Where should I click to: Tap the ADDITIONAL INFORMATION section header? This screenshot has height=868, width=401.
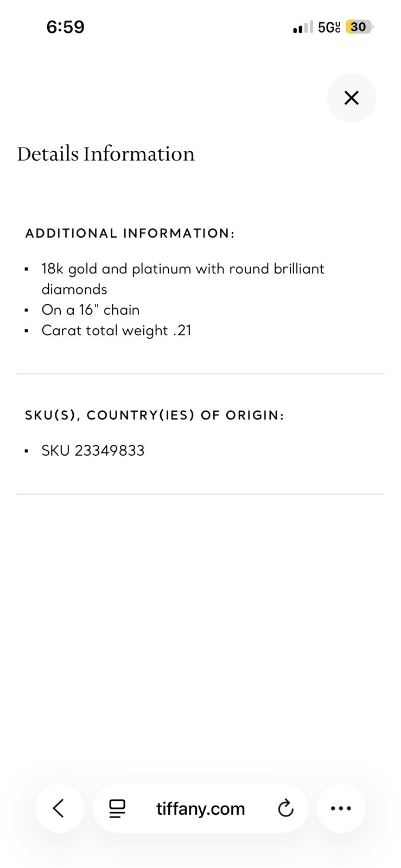(x=130, y=233)
